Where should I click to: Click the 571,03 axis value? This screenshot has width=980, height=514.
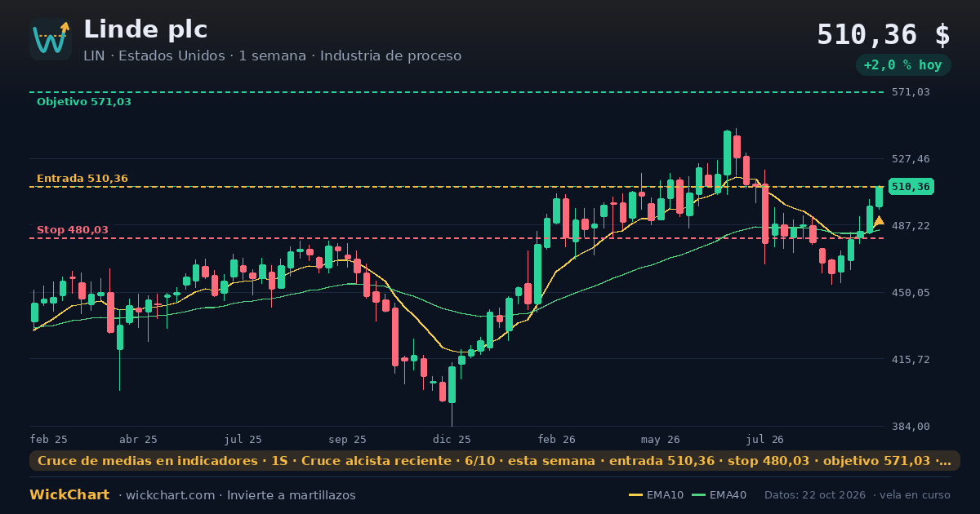pos(911,92)
